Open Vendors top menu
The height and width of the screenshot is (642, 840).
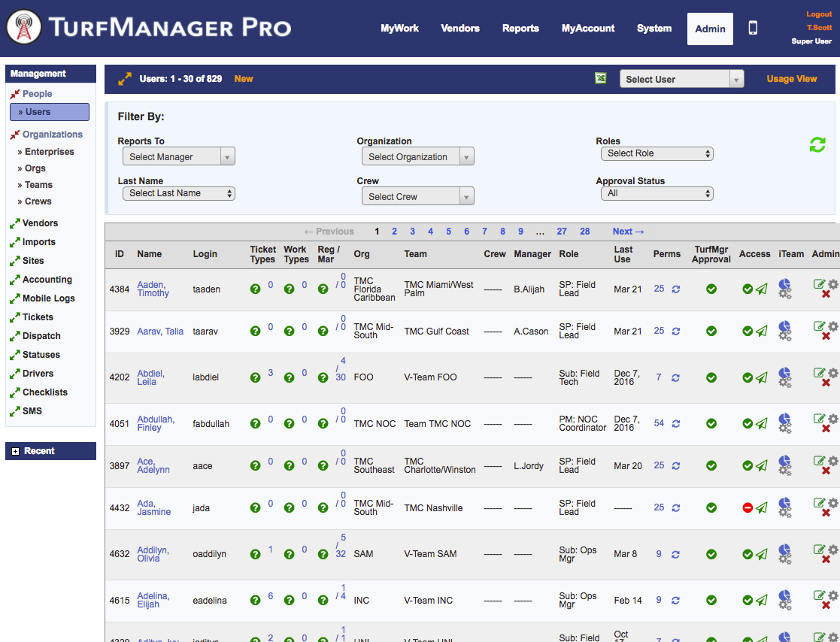pyautogui.click(x=460, y=29)
